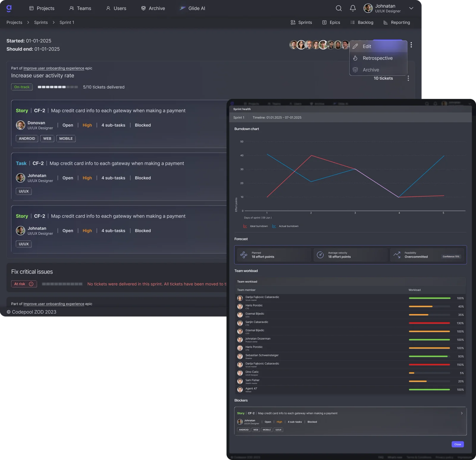The image size is (476, 460).
Task: Switch to the Reporting tab
Action: (397, 22)
